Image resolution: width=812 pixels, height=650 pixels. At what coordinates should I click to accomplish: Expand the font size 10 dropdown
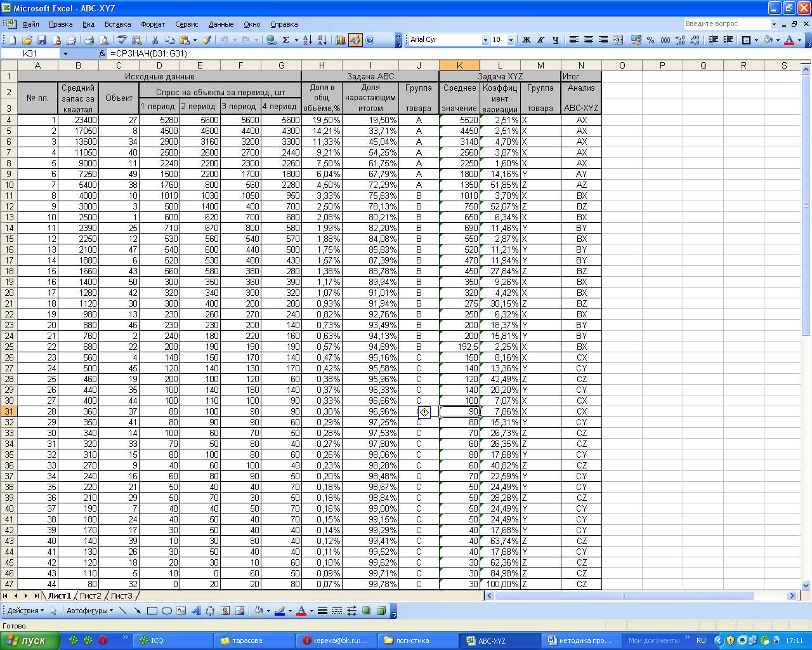pos(511,40)
